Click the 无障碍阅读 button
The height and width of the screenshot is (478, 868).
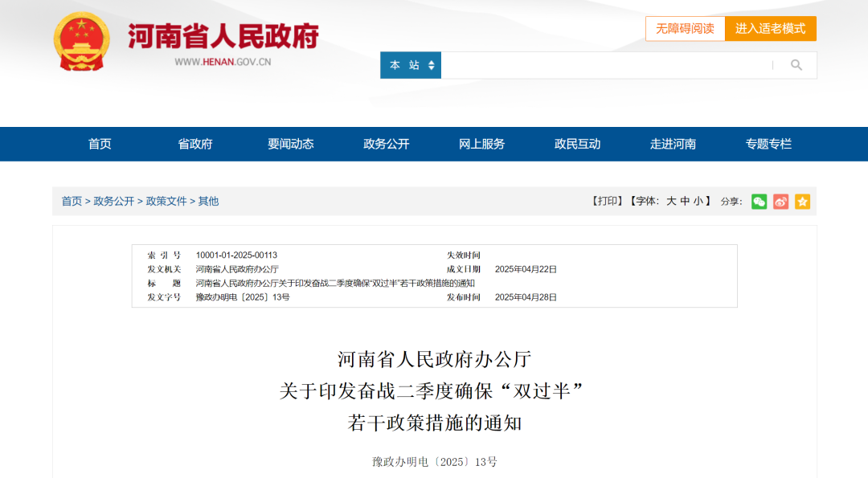(x=686, y=29)
